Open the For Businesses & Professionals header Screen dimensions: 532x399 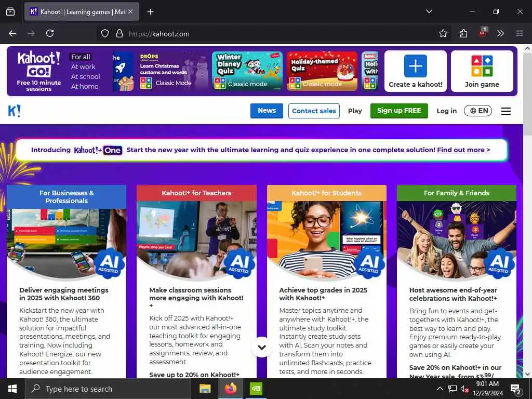pyautogui.click(x=66, y=197)
